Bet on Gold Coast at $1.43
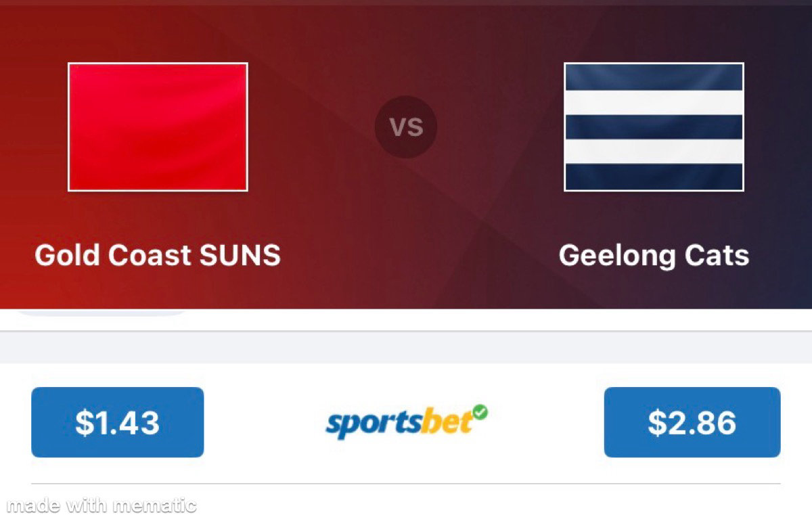Image resolution: width=812 pixels, height=519 pixels. coord(118,422)
